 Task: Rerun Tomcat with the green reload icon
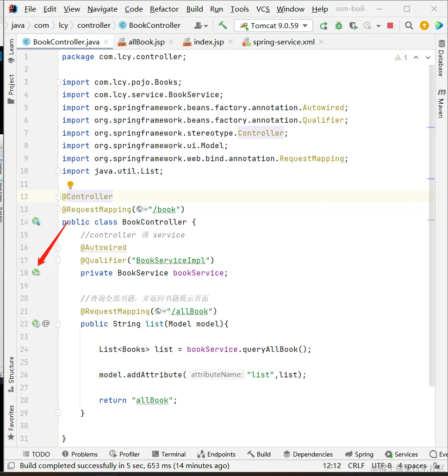(324, 26)
